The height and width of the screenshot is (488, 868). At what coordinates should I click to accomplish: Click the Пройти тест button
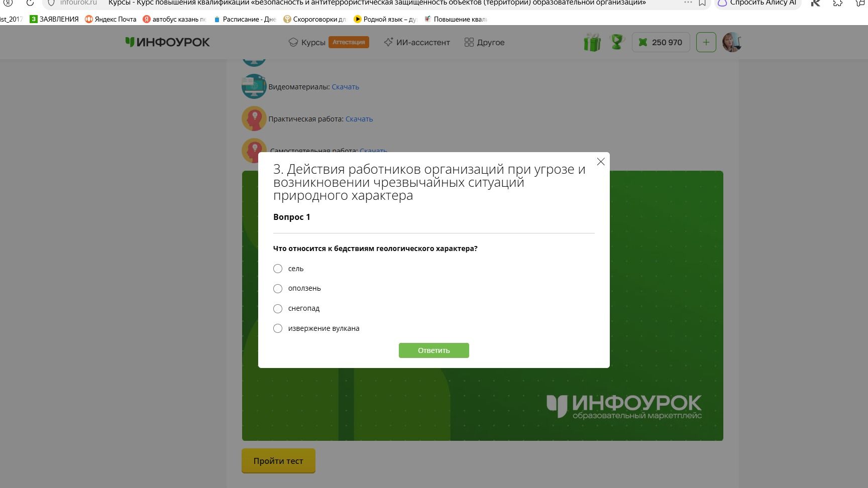point(278,461)
